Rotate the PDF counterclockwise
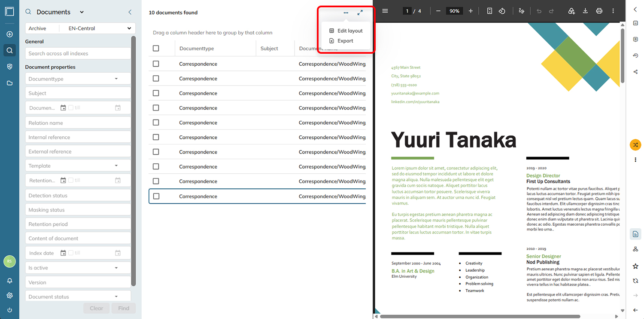This screenshot has width=644, height=319. click(502, 11)
